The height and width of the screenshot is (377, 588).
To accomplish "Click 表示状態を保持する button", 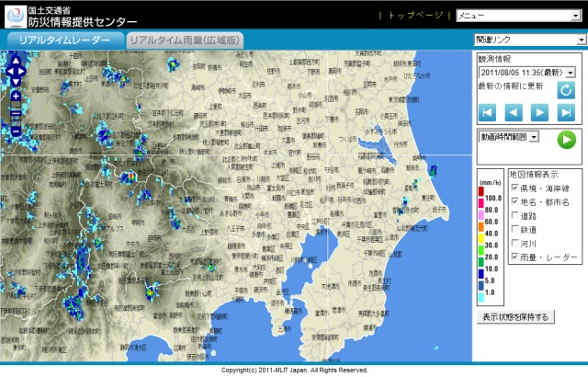I will 516,317.
